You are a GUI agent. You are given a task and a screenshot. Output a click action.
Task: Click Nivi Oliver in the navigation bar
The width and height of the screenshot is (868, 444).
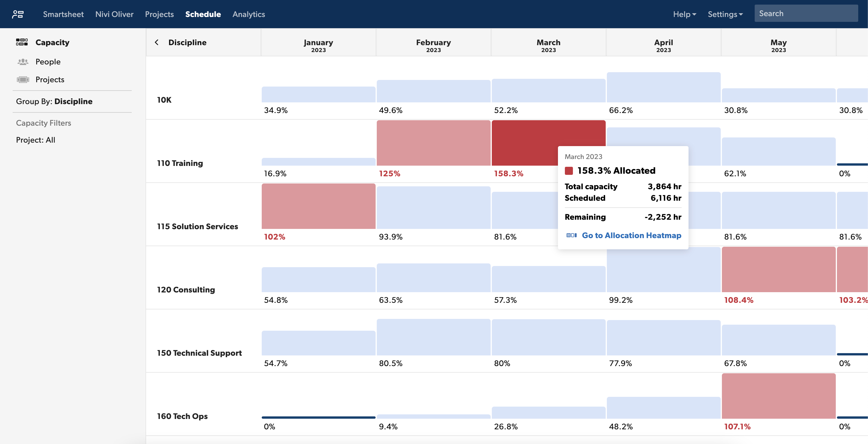click(x=114, y=14)
